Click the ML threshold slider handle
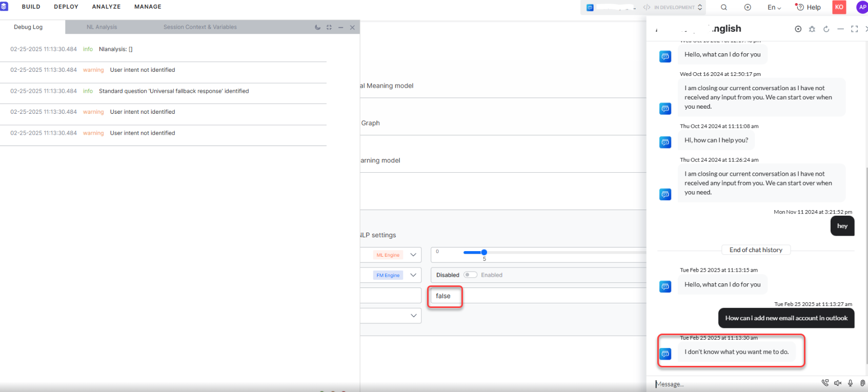This screenshot has width=868, height=392. click(484, 252)
